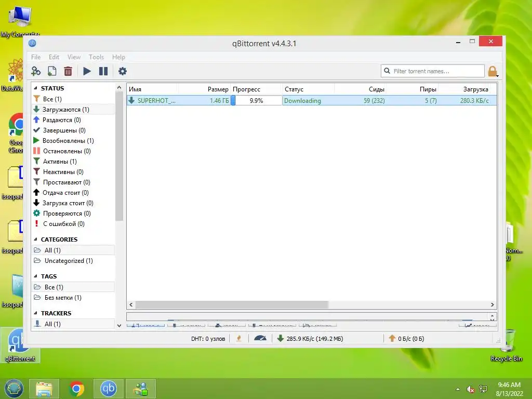Click the search magnifier icon

[387, 71]
